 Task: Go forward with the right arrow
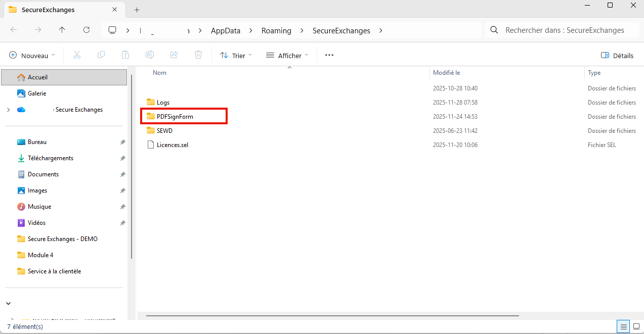[x=38, y=30]
